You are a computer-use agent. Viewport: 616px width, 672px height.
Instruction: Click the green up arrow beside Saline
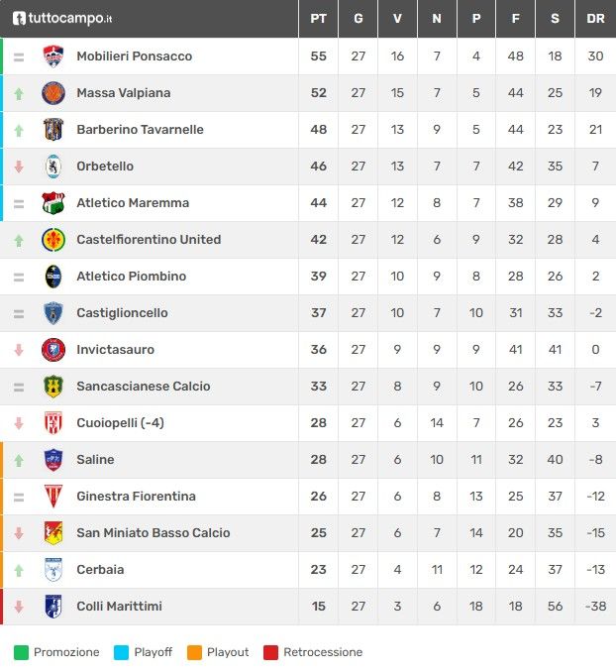[19, 460]
